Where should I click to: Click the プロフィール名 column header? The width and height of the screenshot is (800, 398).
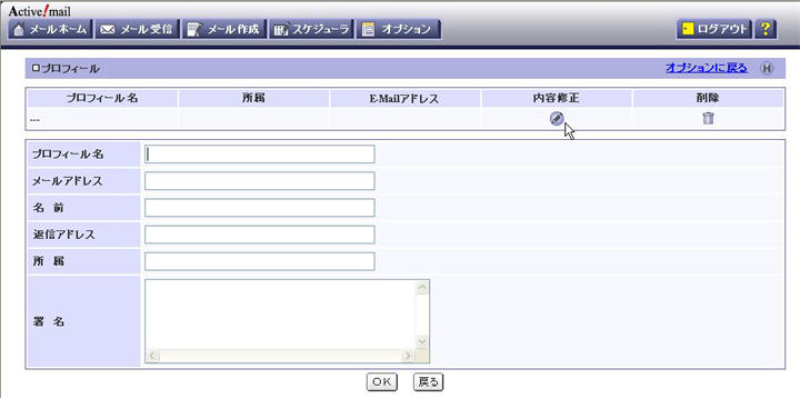point(102,98)
